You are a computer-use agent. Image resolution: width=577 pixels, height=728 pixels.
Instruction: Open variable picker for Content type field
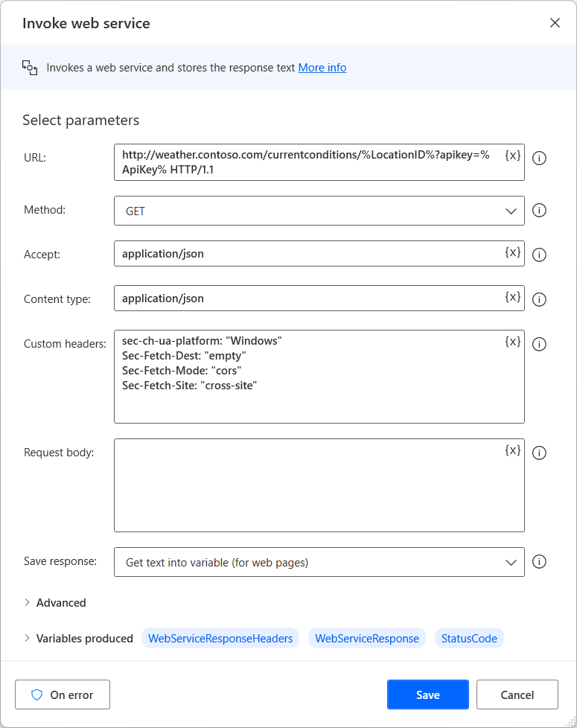pos(512,297)
